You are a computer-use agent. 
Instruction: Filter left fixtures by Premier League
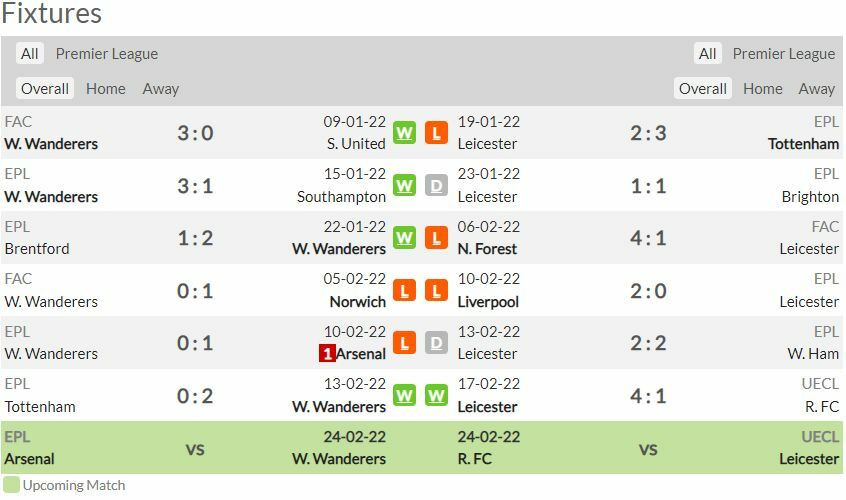107,54
